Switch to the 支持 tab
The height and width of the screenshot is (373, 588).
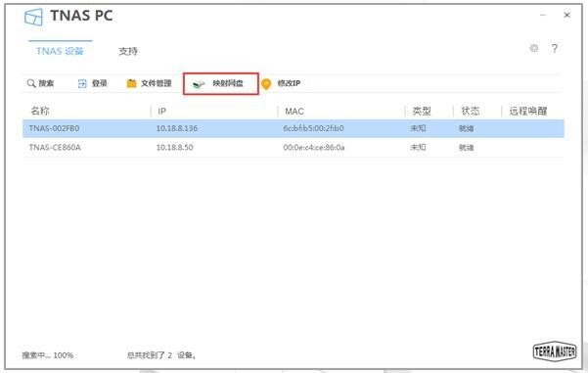[x=128, y=51]
